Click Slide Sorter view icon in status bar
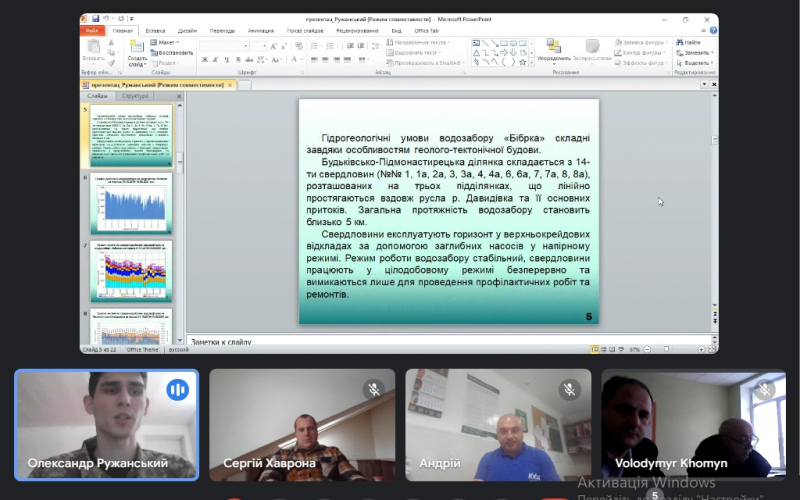This screenshot has height=500, width=800. pyautogui.click(x=604, y=349)
